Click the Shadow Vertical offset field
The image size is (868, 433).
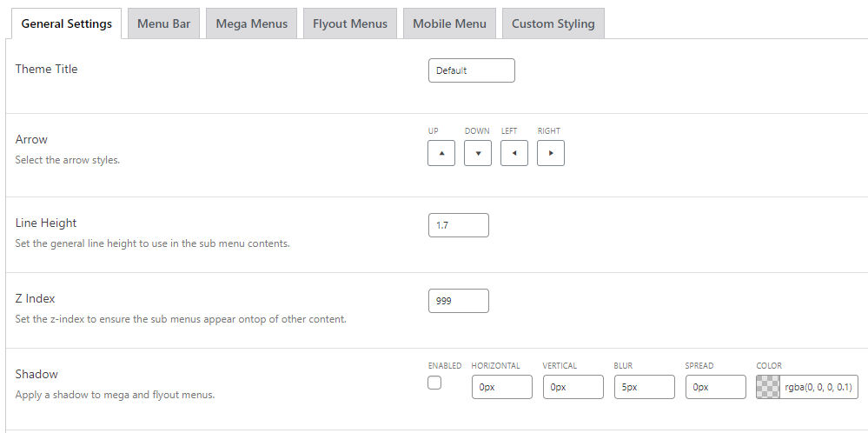[x=573, y=387]
